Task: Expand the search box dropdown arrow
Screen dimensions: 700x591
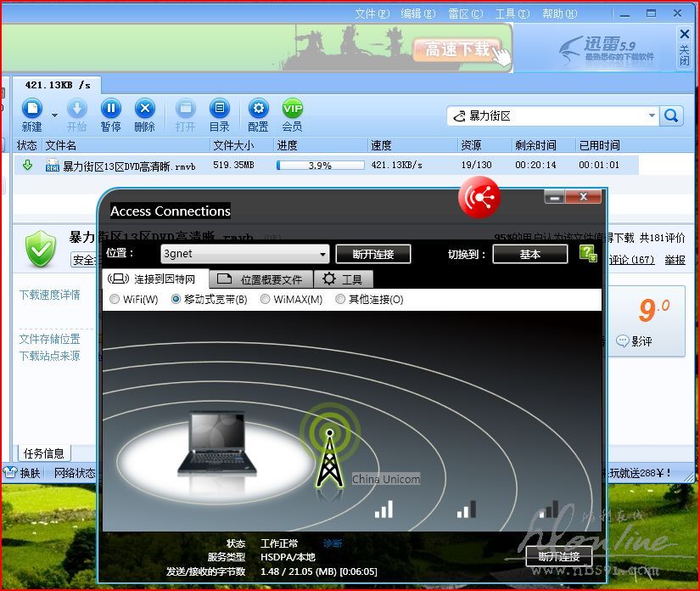Action: [652, 116]
